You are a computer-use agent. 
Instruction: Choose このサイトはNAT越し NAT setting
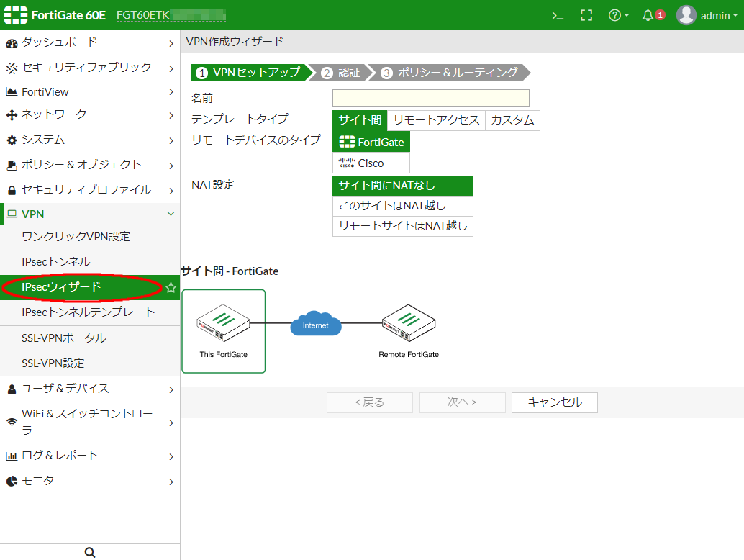click(x=402, y=207)
